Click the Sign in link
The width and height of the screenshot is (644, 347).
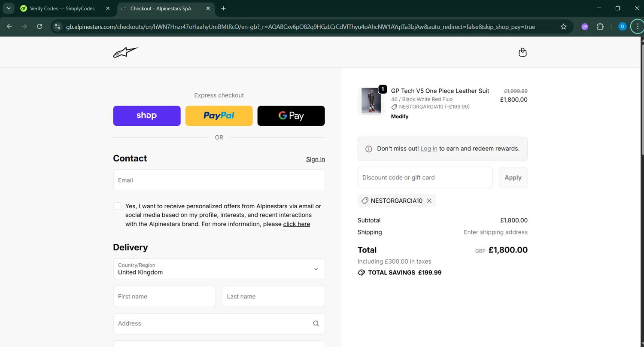tap(315, 159)
